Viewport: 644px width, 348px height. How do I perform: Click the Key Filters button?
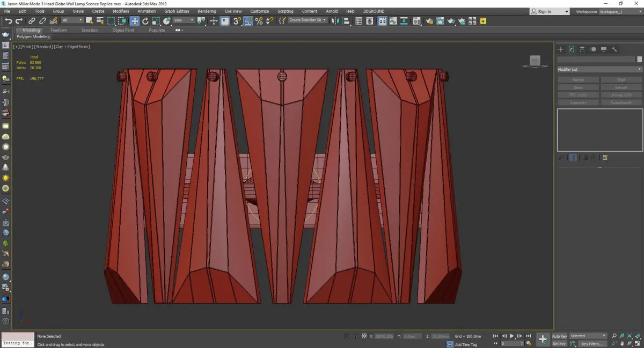[x=591, y=344]
